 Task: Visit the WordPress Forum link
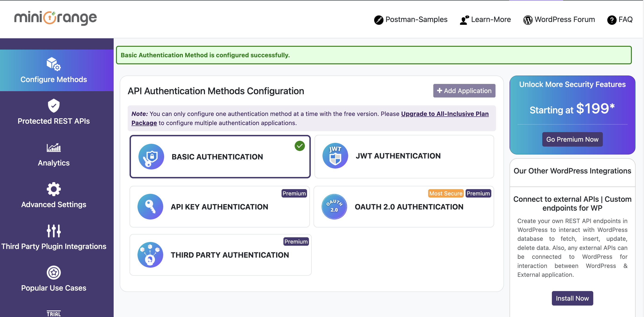(559, 19)
